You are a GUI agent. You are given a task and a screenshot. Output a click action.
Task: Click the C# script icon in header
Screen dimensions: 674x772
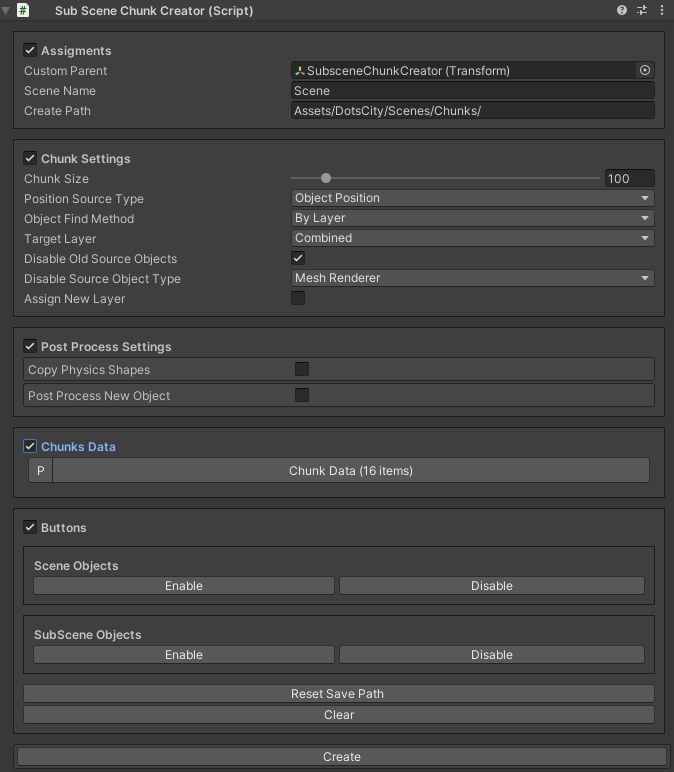[23, 10]
